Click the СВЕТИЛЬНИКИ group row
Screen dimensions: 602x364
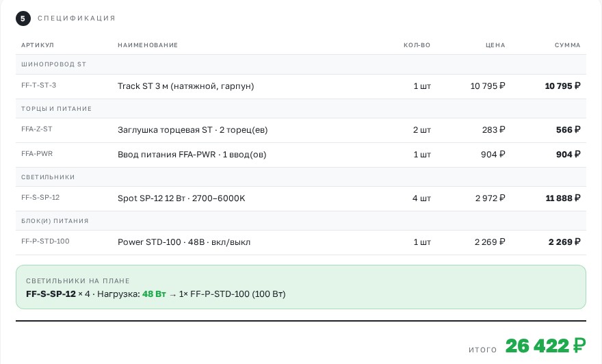click(x=301, y=177)
